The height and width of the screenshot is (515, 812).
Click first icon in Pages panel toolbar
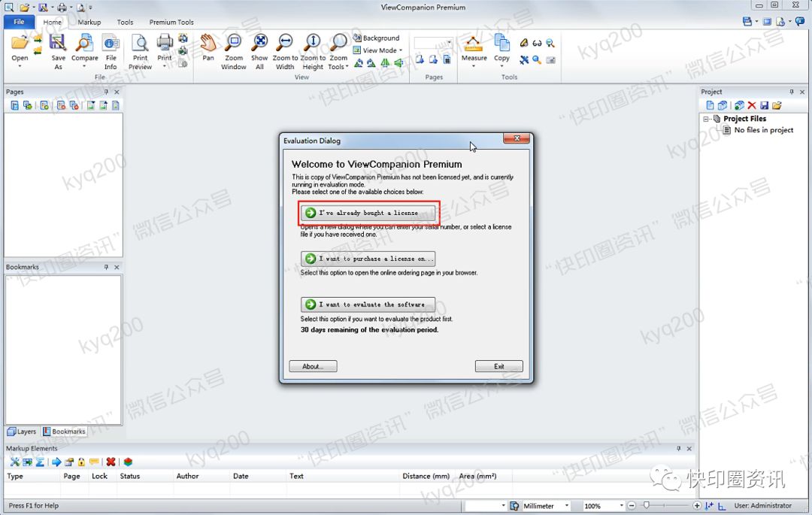coord(14,105)
